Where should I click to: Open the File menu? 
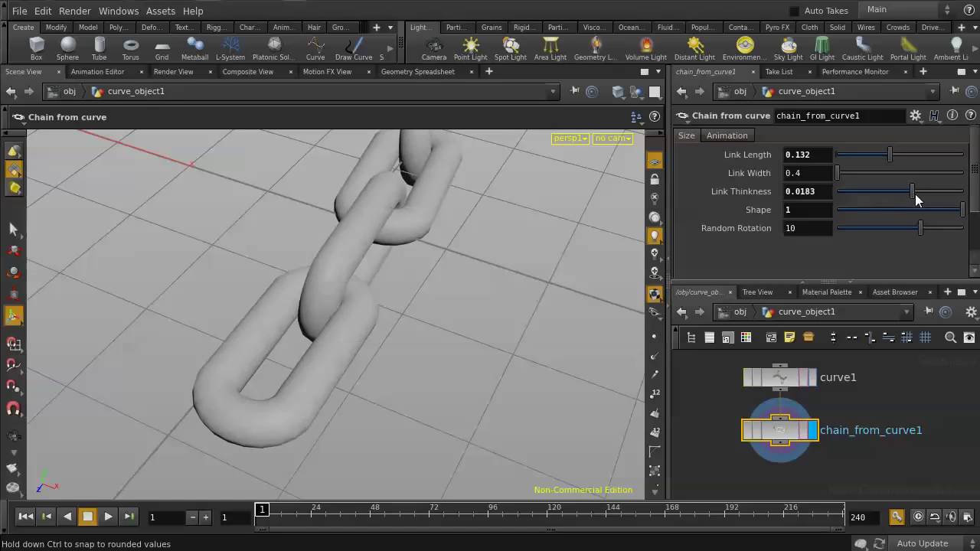[x=20, y=11]
